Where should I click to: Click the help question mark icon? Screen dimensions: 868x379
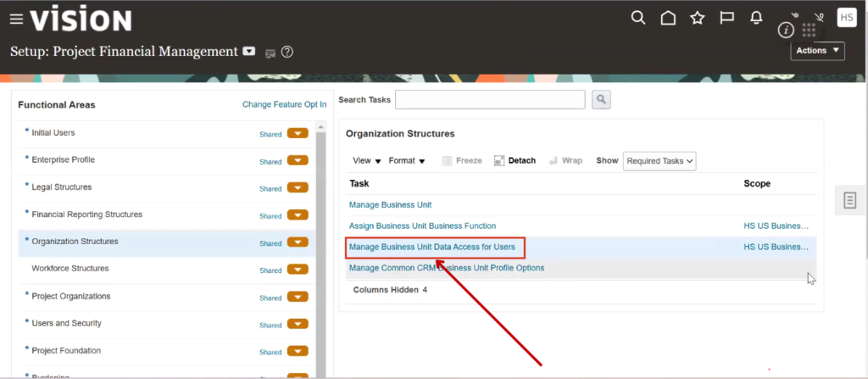pyautogui.click(x=287, y=53)
